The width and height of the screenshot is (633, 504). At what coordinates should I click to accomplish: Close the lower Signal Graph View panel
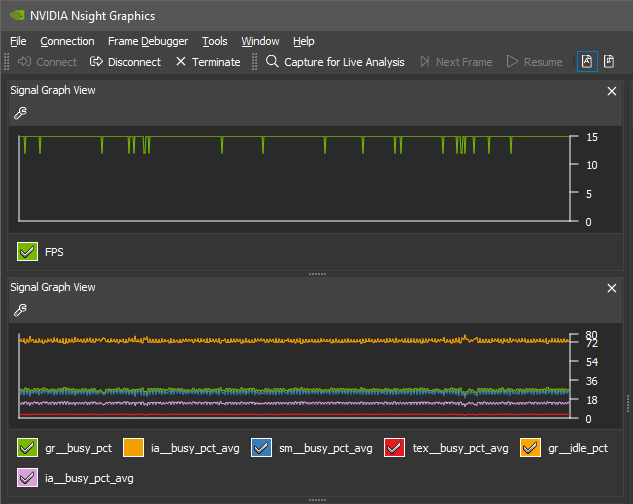tap(612, 288)
